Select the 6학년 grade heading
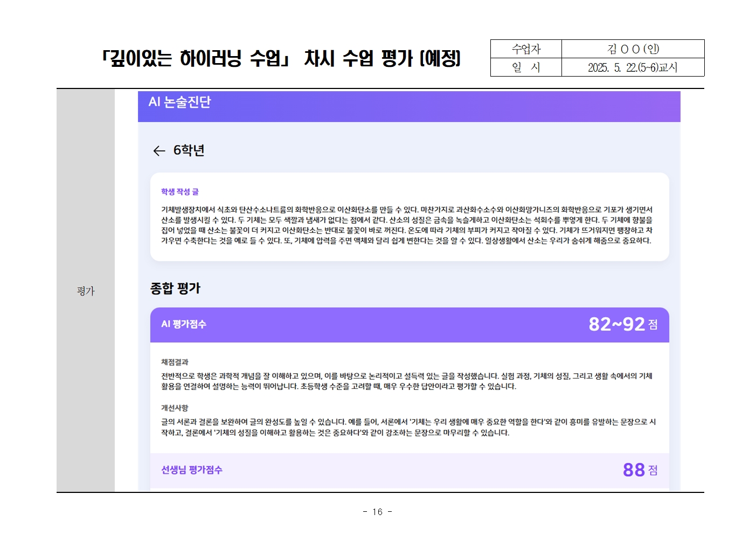Image resolution: width=756 pixels, height=535 pixels. [x=189, y=150]
